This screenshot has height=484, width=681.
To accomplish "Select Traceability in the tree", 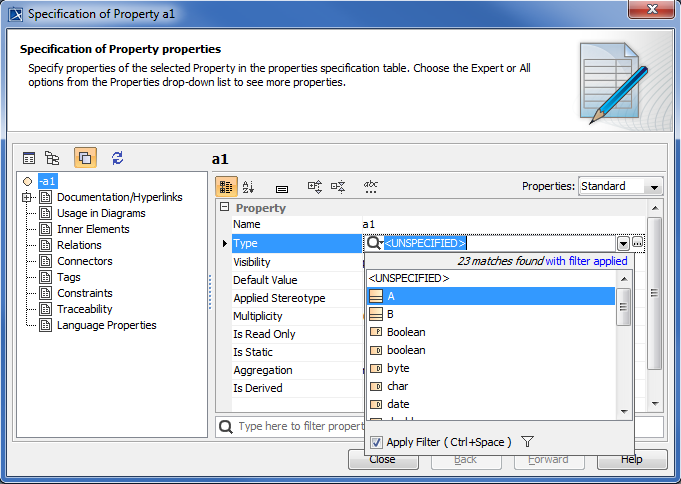I will click(x=85, y=309).
